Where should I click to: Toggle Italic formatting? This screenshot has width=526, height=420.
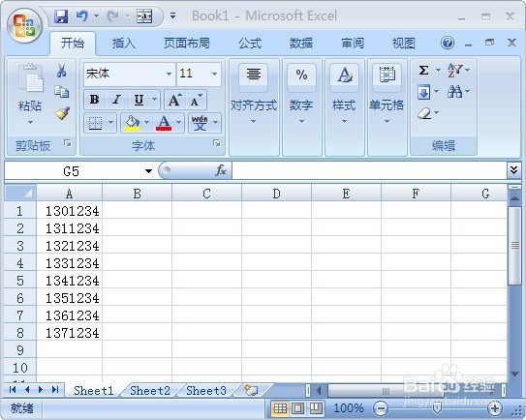(x=116, y=100)
